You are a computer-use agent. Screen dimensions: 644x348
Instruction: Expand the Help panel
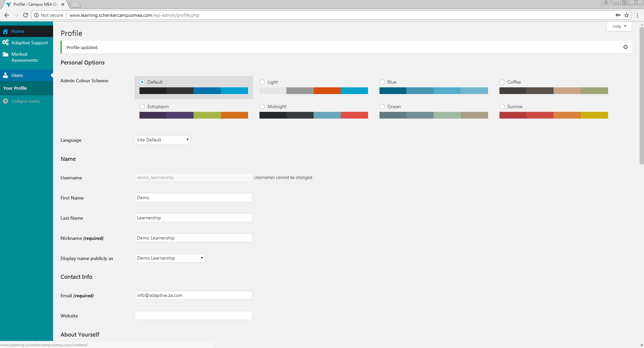619,26
